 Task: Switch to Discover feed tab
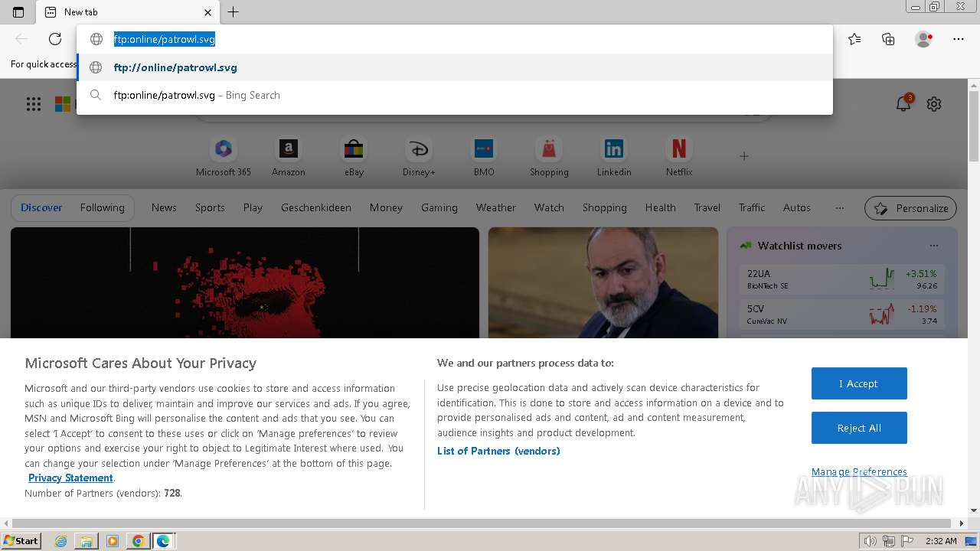pos(41,207)
